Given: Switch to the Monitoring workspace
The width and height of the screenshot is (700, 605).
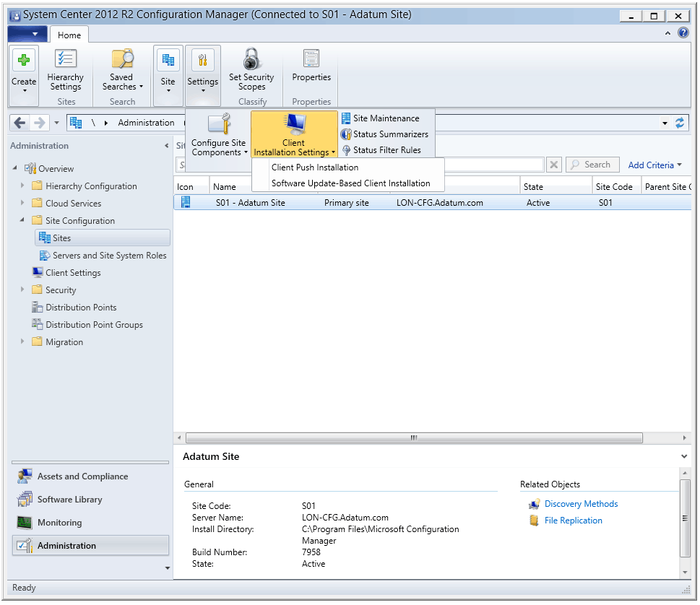Looking at the screenshot, I should [90, 523].
